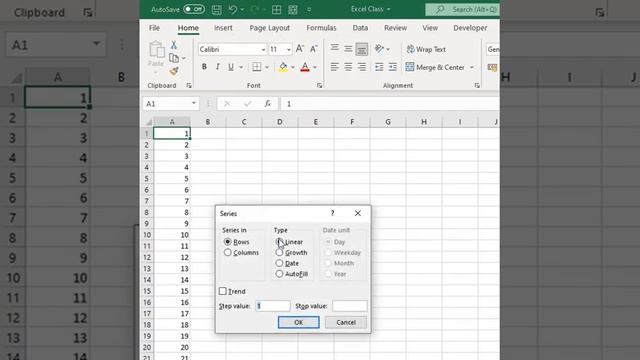The image size is (640, 360).
Task: Click the Decrease Indent icon
Action: point(379,67)
